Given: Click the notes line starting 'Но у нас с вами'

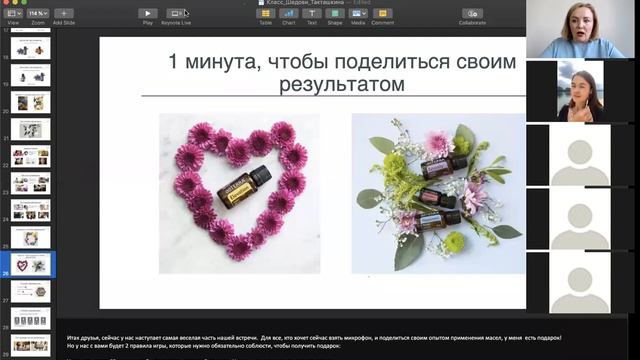Looking at the screenshot, I should pos(203,346).
